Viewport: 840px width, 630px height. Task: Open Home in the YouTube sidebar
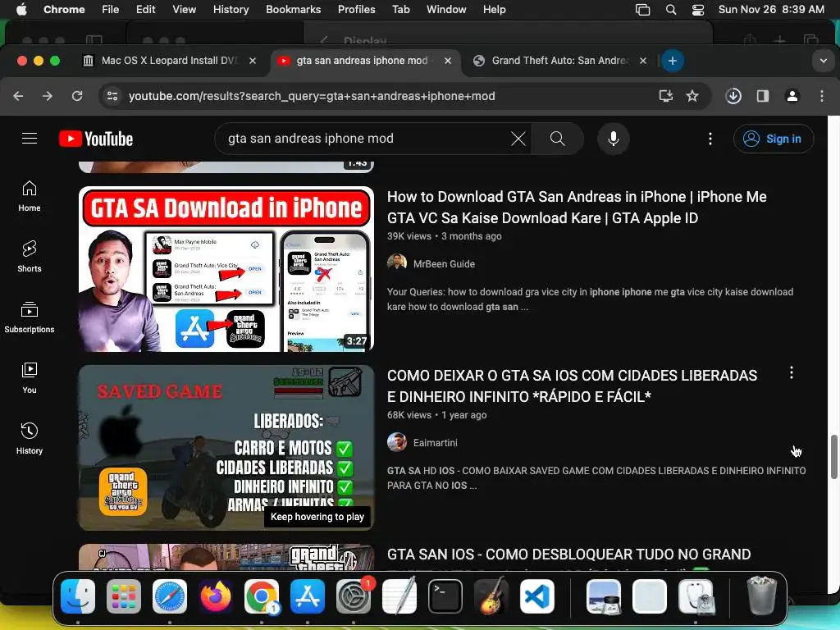coord(30,196)
